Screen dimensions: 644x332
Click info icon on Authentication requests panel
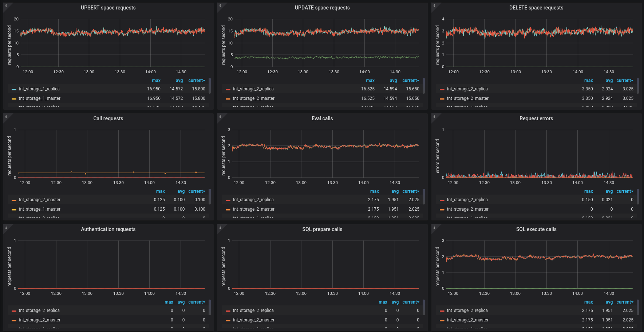[x=6, y=227]
